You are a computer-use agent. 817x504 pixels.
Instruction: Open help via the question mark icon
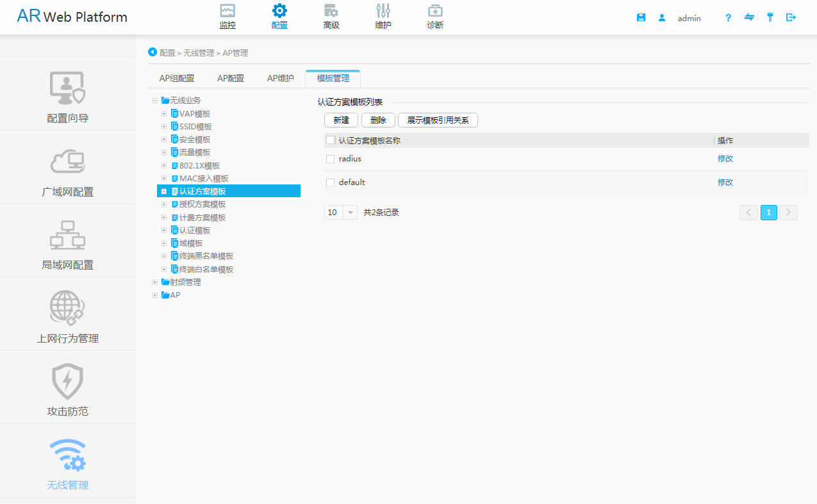click(728, 17)
